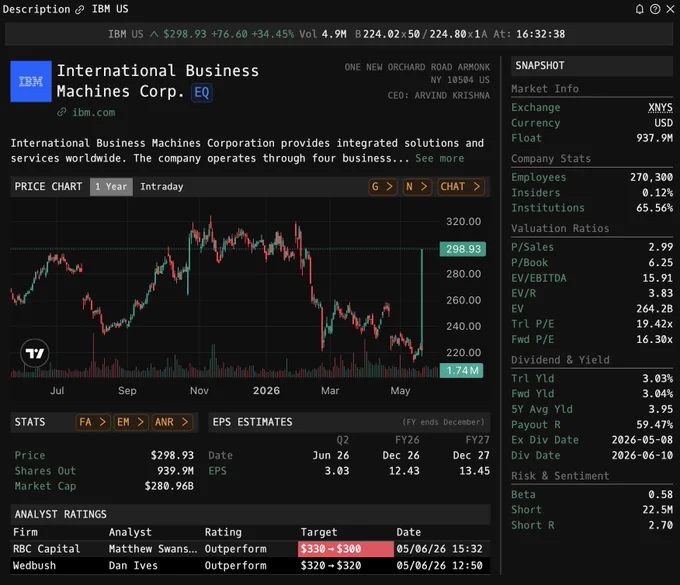The width and height of the screenshot is (680, 585).
Task: Close the Description panel
Action: [670, 9]
